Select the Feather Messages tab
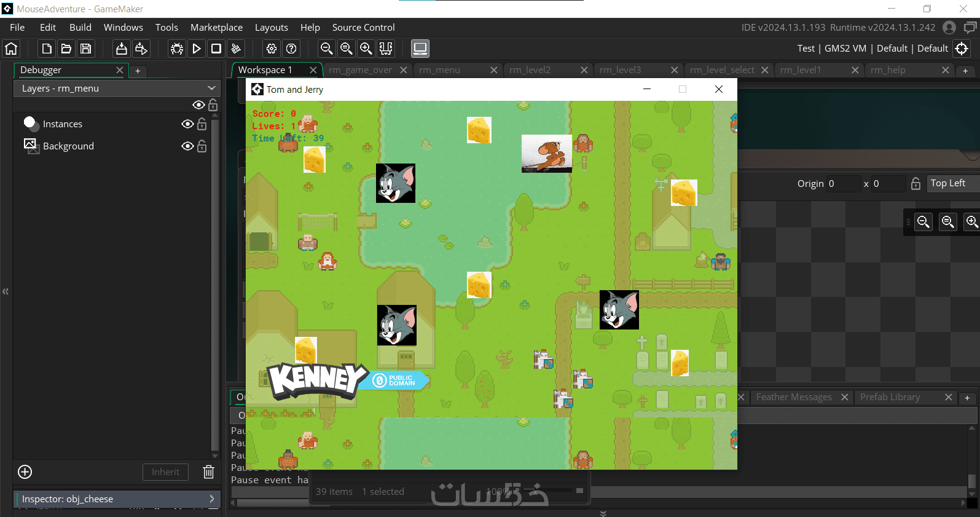The width and height of the screenshot is (980, 517). 794,397
